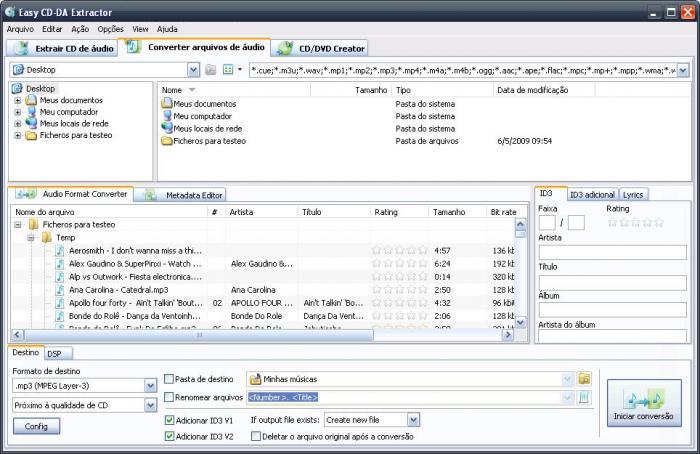The width and height of the screenshot is (700, 454).
Task: Click conversion list vertical scrollbar down arrow
Action: [x=521, y=321]
